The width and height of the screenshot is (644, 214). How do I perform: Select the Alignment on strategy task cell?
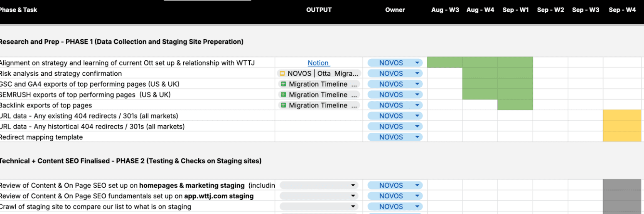tap(137, 63)
